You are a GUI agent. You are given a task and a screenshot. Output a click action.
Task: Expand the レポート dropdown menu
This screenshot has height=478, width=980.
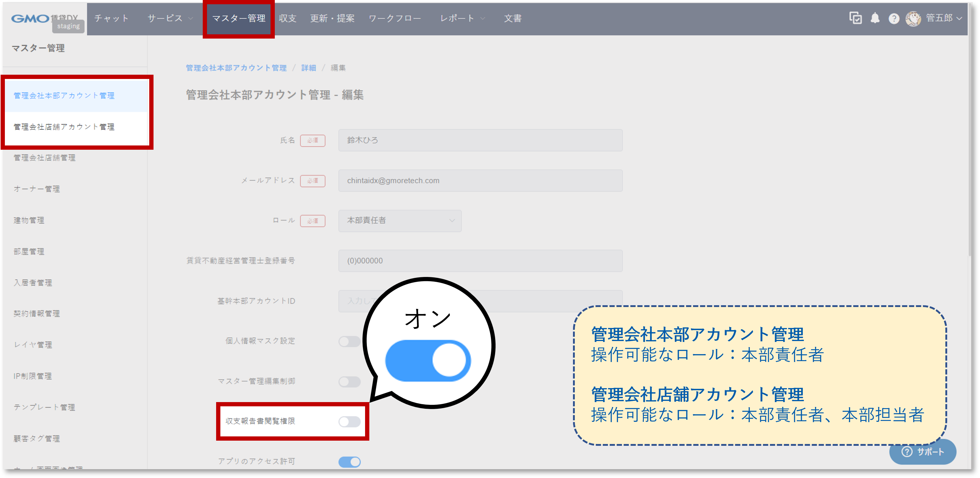click(462, 19)
